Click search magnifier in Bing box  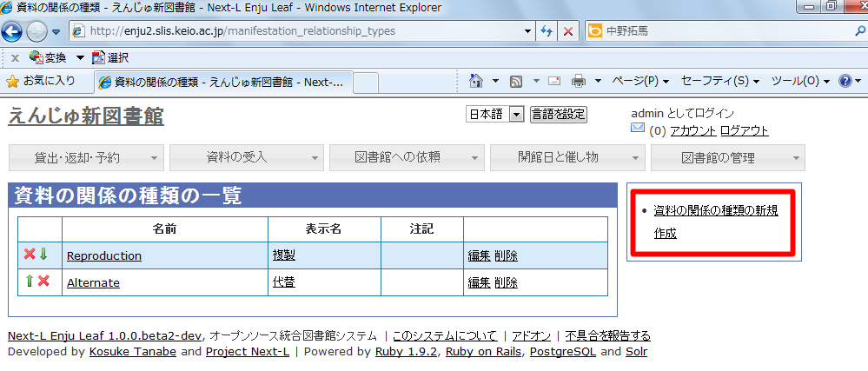tap(860, 31)
